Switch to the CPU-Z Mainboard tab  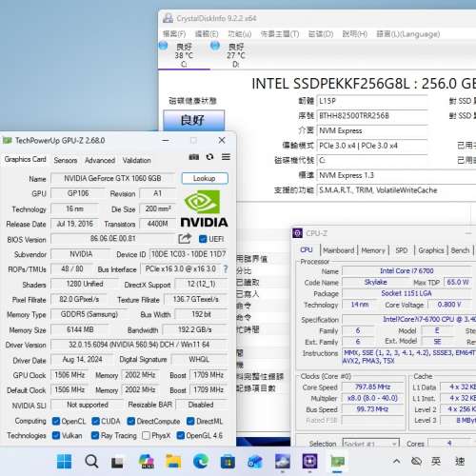click(x=339, y=250)
